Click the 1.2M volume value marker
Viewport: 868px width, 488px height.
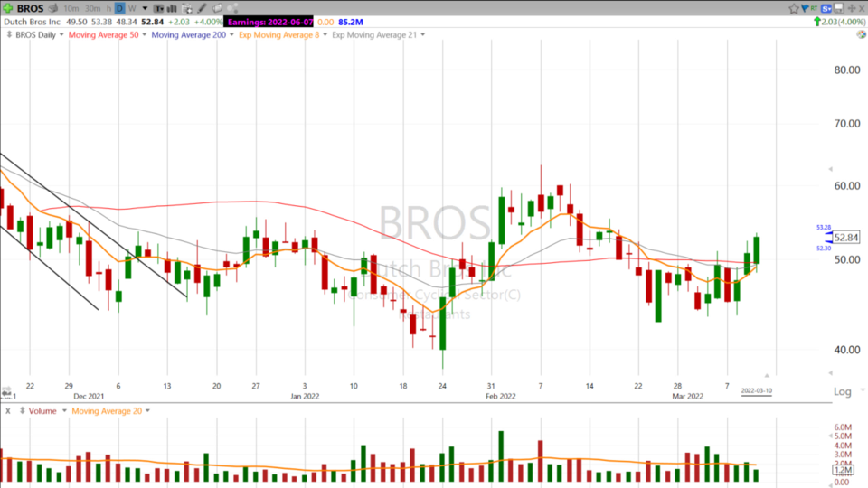click(x=843, y=470)
